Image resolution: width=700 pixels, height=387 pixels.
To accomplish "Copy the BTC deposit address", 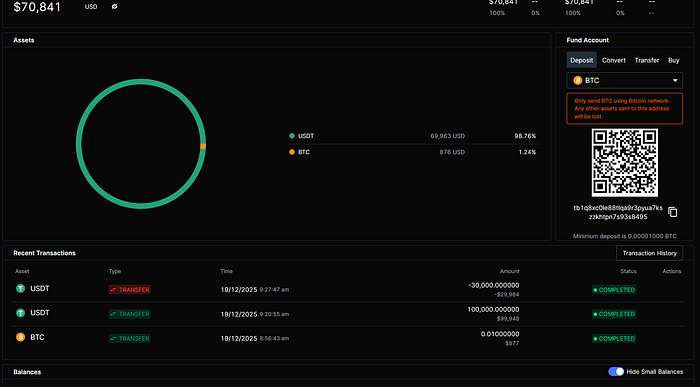I will coord(673,212).
